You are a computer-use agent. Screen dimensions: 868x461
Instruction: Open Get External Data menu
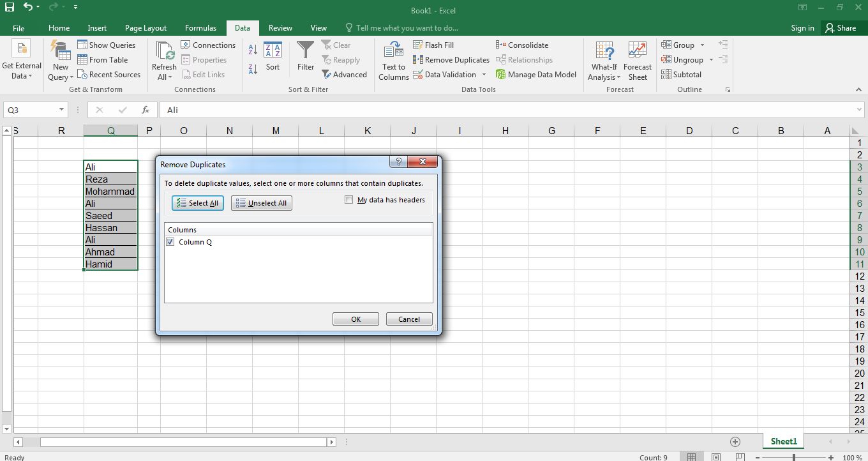pyautogui.click(x=21, y=61)
